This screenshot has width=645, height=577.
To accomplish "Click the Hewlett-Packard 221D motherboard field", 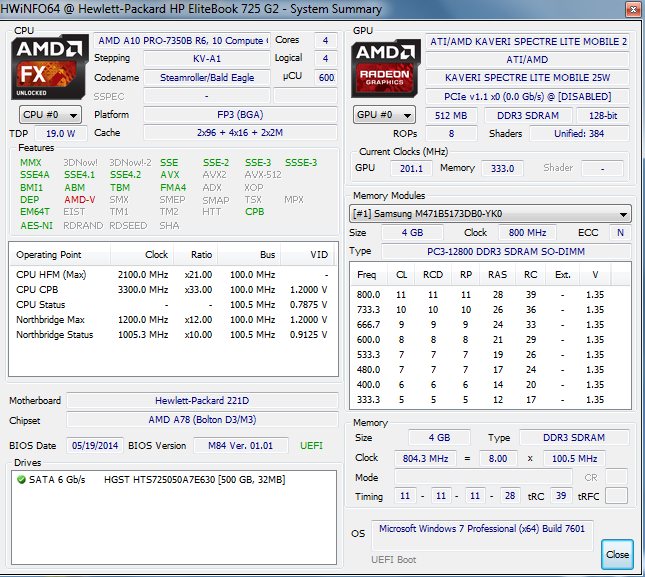I will [x=202, y=401].
